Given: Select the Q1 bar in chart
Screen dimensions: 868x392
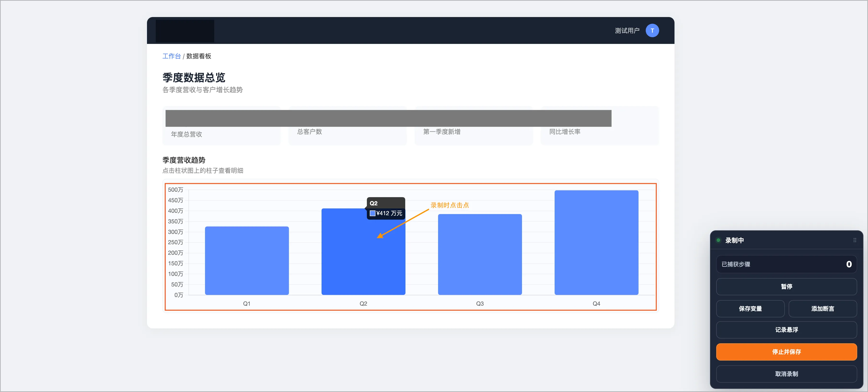Looking at the screenshot, I should click(x=247, y=261).
